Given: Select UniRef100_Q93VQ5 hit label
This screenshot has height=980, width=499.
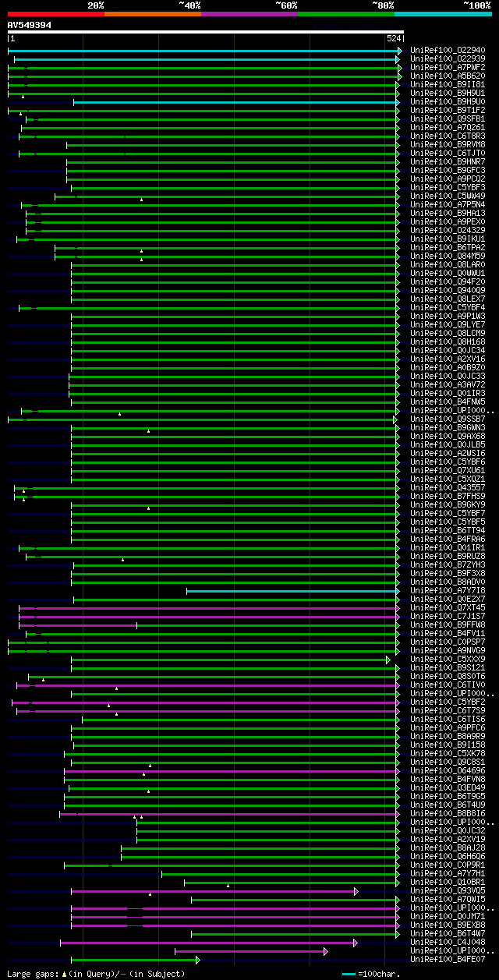Looking at the screenshot, I should [x=448, y=891].
